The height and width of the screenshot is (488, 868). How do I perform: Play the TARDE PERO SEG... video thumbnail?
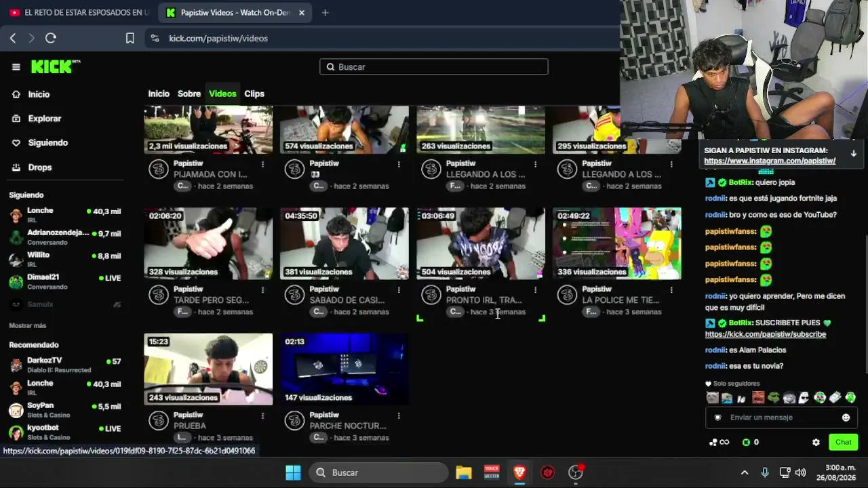click(208, 243)
